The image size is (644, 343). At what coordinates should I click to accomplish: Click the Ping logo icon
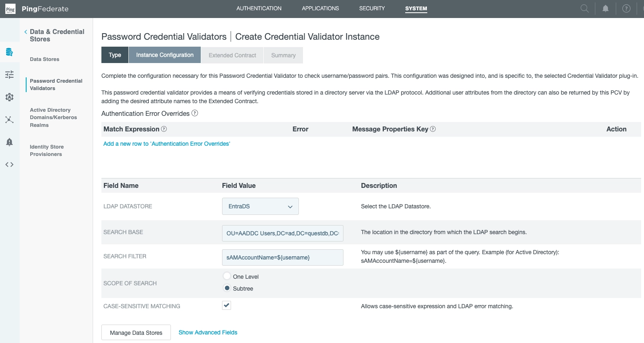[x=10, y=9]
